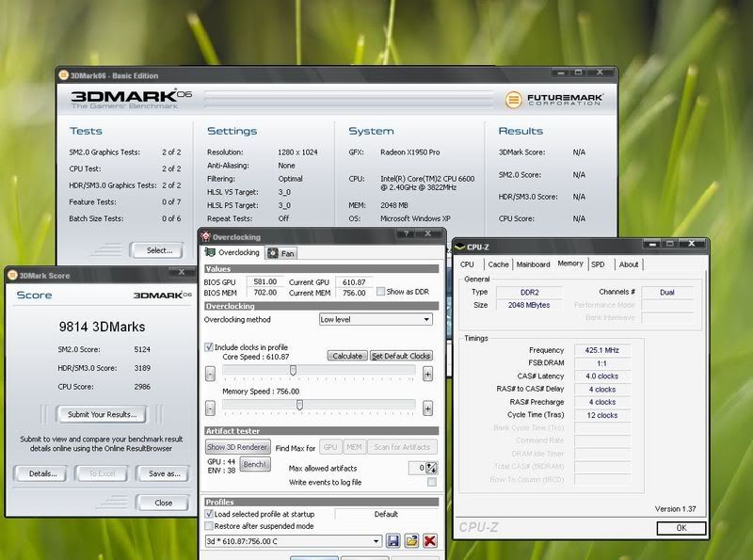Increase core speed with plus button
This screenshot has width=753, height=560.
coord(427,374)
